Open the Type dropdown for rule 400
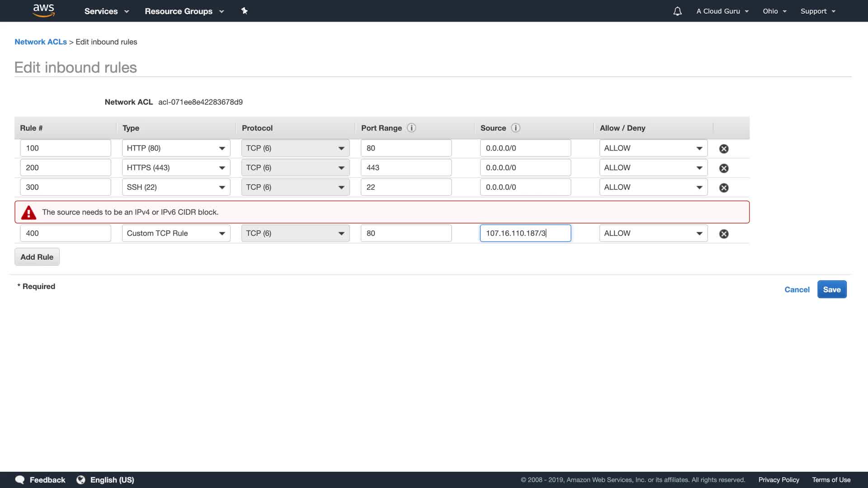 point(176,233)
